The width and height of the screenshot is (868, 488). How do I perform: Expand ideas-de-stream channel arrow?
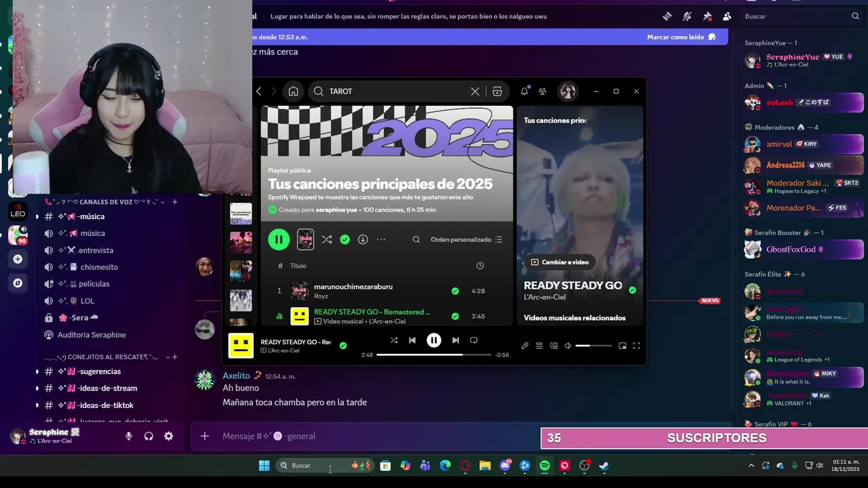[37, 388]
